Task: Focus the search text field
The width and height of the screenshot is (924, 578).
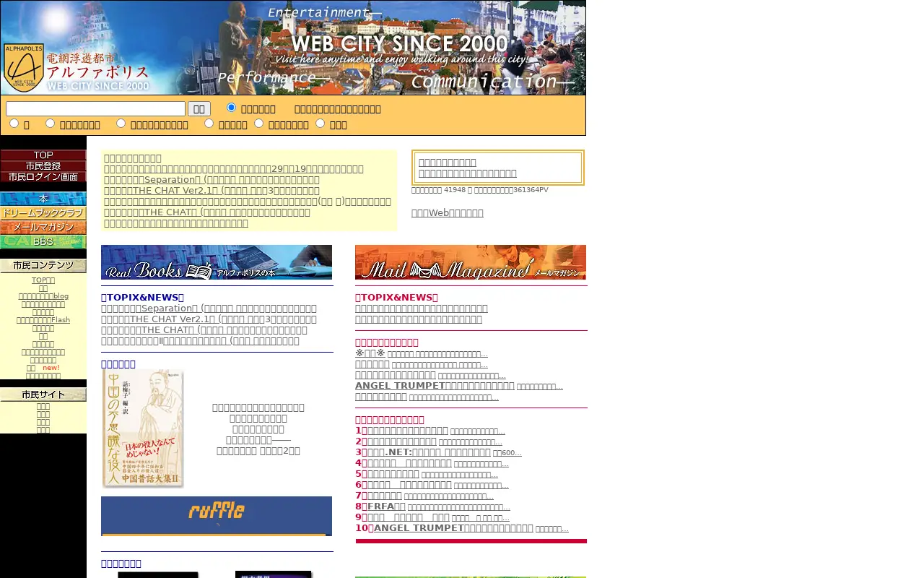Action: (96, 108)
